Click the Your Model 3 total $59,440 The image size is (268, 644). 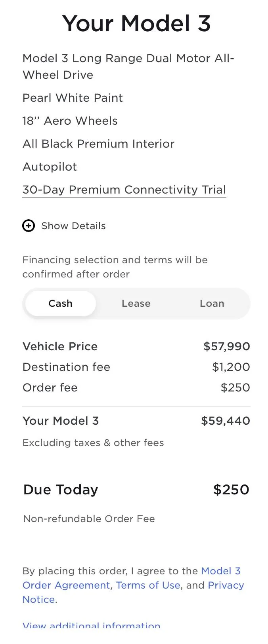(x=225, y=421)
